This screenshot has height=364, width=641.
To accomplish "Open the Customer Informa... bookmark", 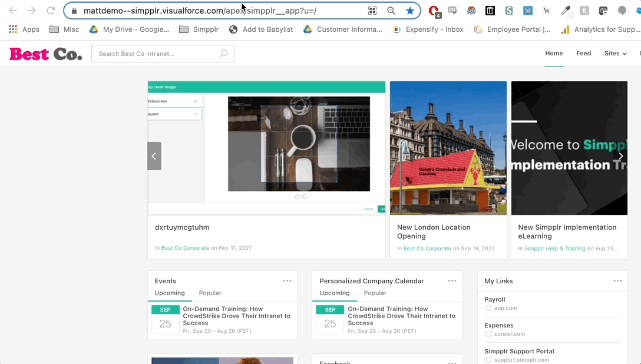I will click(342, 29).
